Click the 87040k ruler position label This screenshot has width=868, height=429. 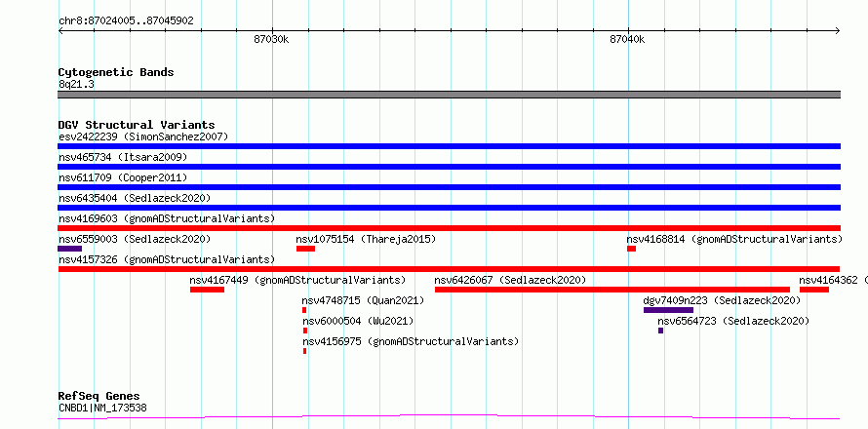(627, 40)
